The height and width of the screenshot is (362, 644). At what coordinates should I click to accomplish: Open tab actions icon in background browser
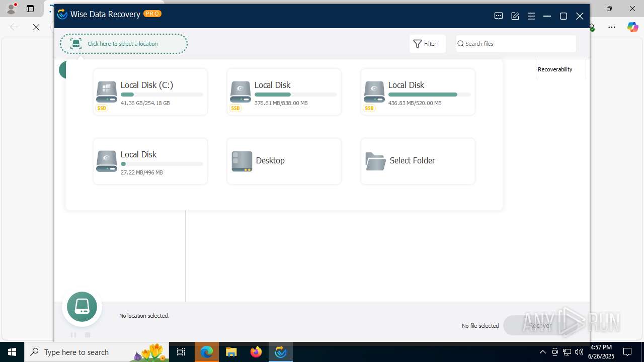pyautogui.click(x=30, y=9)
